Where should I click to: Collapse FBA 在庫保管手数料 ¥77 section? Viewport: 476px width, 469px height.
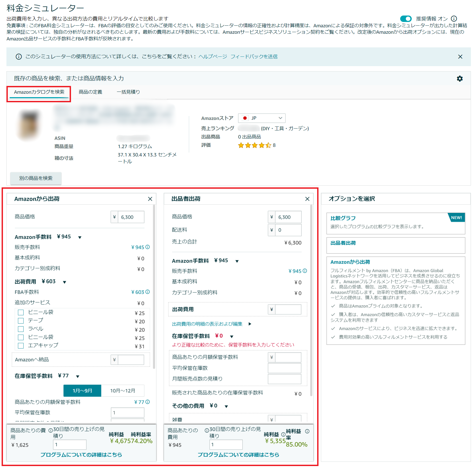[77, 376]
